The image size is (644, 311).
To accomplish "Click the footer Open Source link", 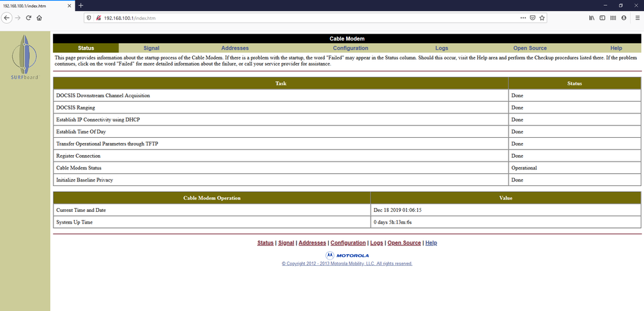I will [x=404, y=243].
